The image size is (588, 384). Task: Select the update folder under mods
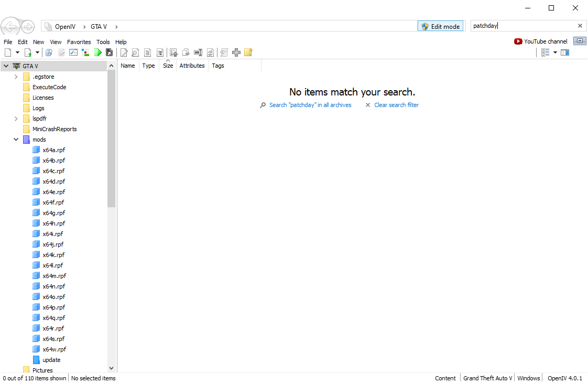pos(51,360)
